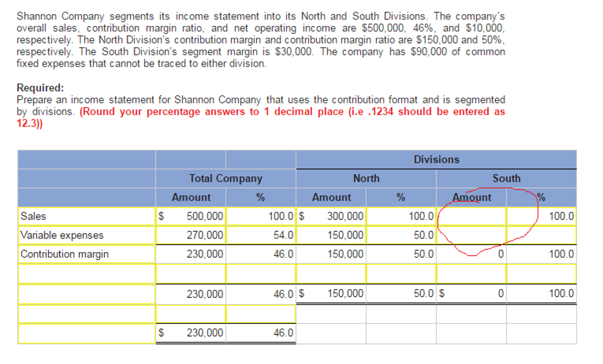
Task: Click the empty South Amount cell for Sales
Action: point(471,216)
